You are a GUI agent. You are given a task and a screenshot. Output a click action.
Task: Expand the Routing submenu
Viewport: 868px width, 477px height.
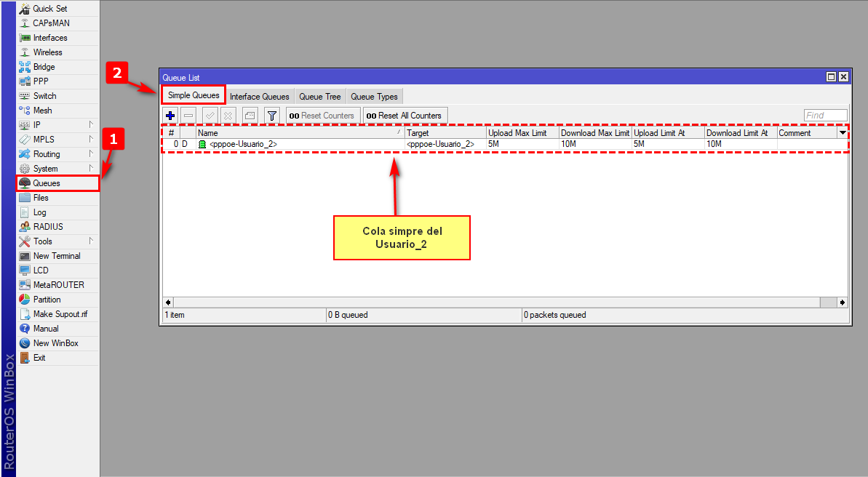47,154
